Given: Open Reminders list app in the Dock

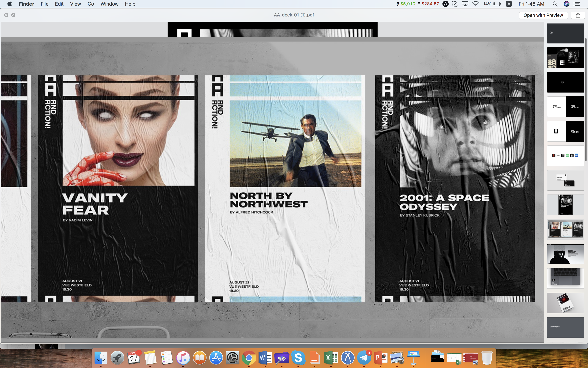Looking at the screenshot, I should (167, 358).
